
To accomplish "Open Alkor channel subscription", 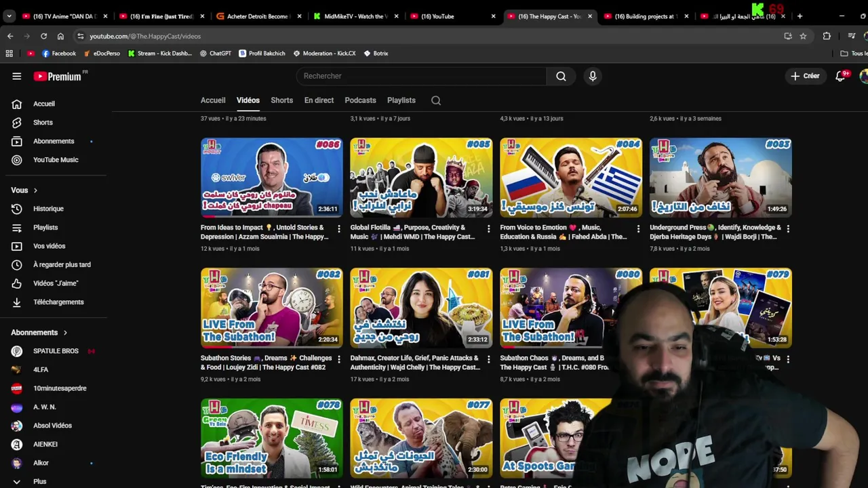I will click(41, 463).
